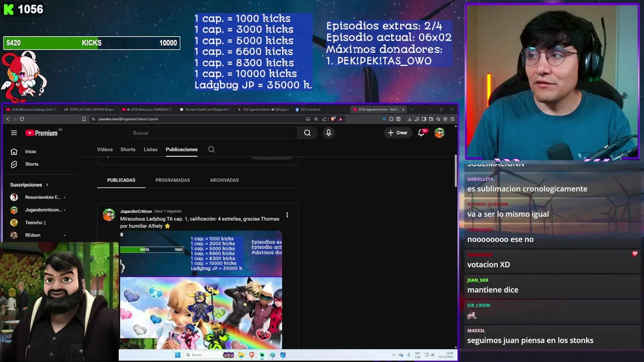Click the Shorts sidebar item
Viewport: 644px width, 362px height.
(32, 164)
